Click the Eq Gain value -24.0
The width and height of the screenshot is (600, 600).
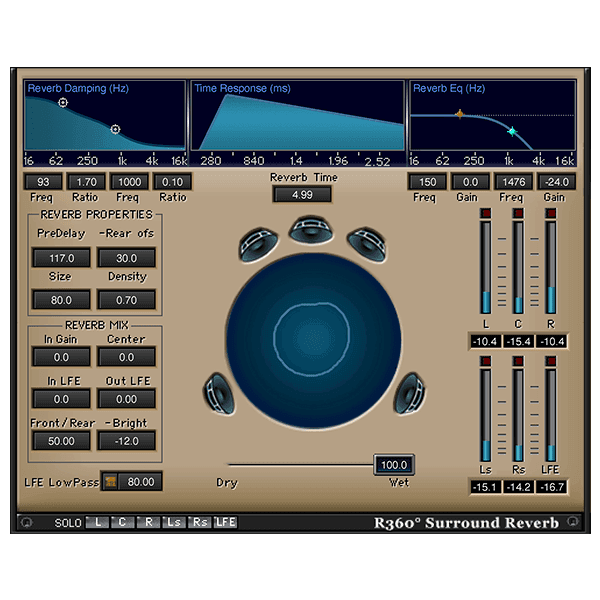pyautogui.click(x=557, y=182)
